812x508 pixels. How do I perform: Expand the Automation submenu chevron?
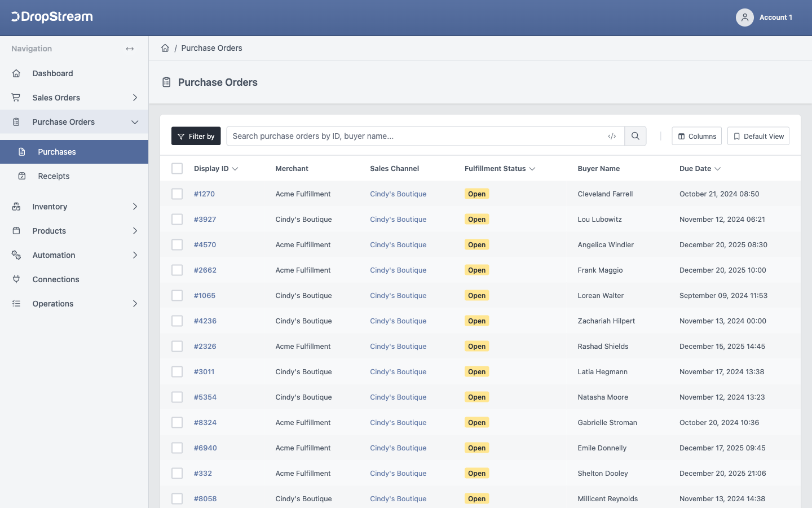pos(135,255)
